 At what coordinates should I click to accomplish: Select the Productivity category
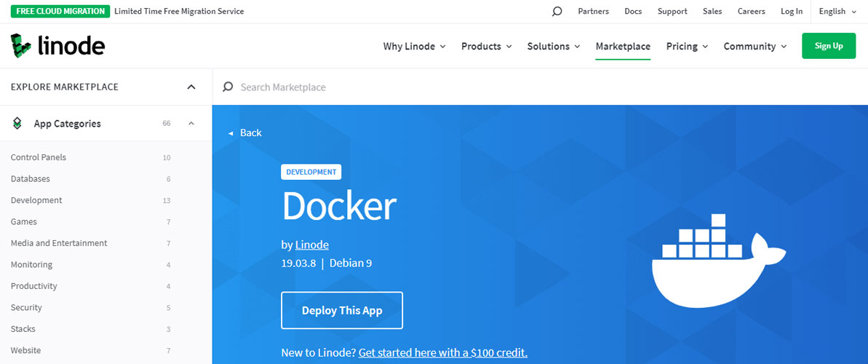[33, 286]
